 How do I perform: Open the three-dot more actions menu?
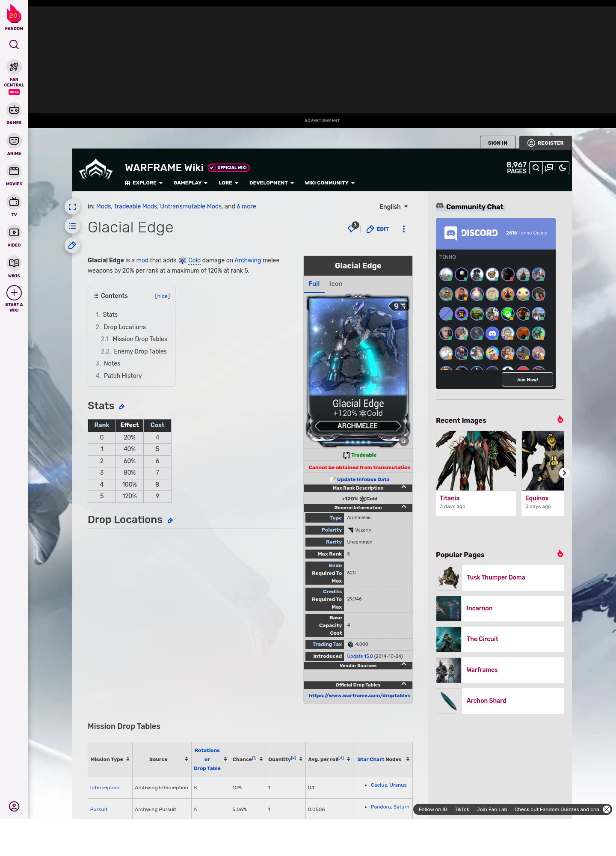[x=403, y=229]
